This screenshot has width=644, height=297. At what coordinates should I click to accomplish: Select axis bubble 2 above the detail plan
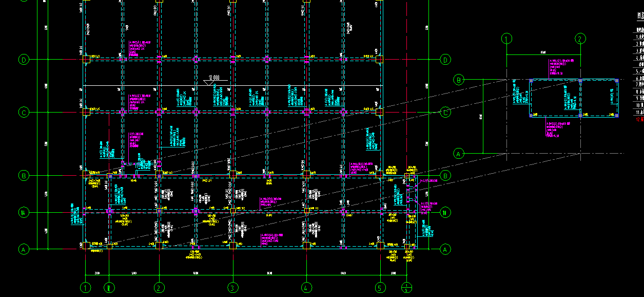point(580,39)
